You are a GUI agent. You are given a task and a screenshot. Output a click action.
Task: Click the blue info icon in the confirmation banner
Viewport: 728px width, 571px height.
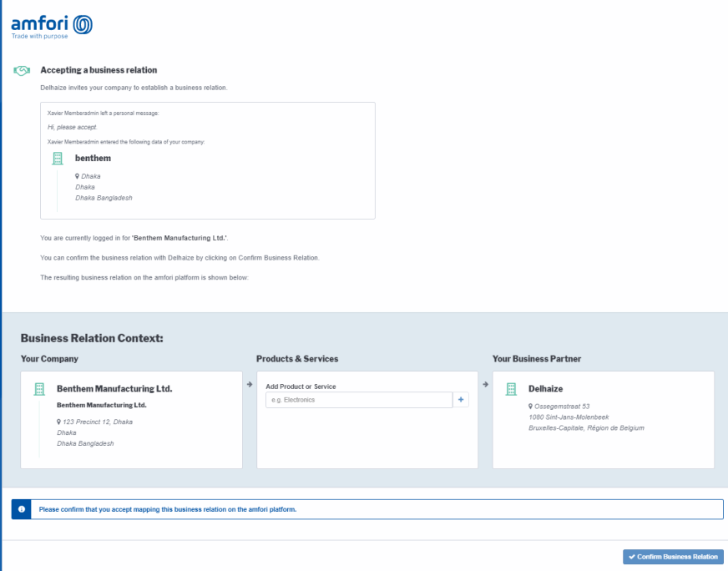[x=21, y=509]
